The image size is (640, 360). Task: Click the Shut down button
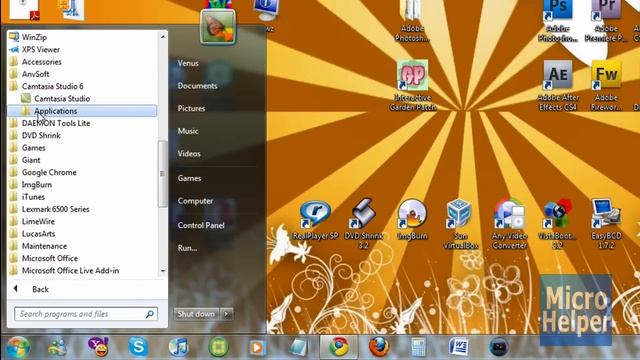pyautogui.click(x=196, y=314)
